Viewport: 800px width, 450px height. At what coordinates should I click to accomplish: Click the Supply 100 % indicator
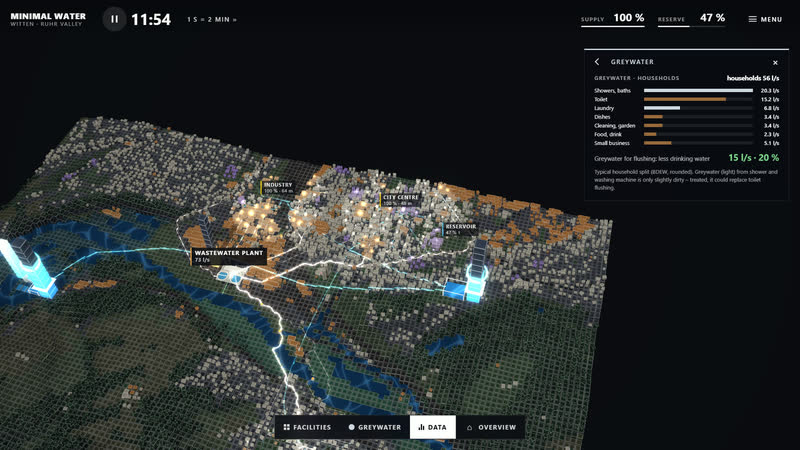612,19
